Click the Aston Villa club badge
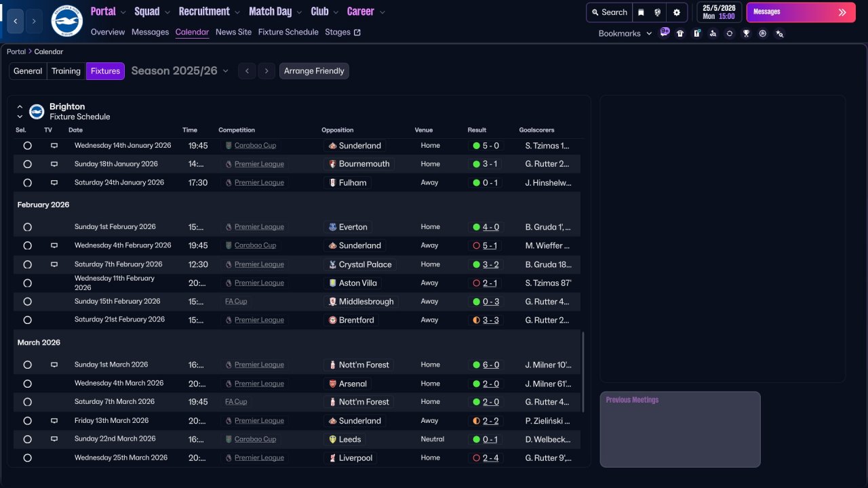Image resolution: width=868 pixels, height=488 pixels. (x=332, y=283)
